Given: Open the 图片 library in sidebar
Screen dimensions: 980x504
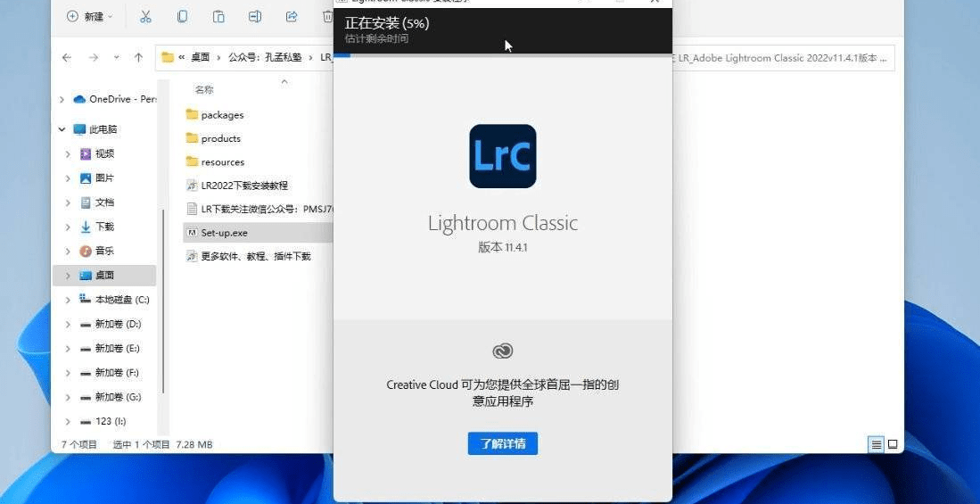Looking at the screenshot, I should 97,178.
